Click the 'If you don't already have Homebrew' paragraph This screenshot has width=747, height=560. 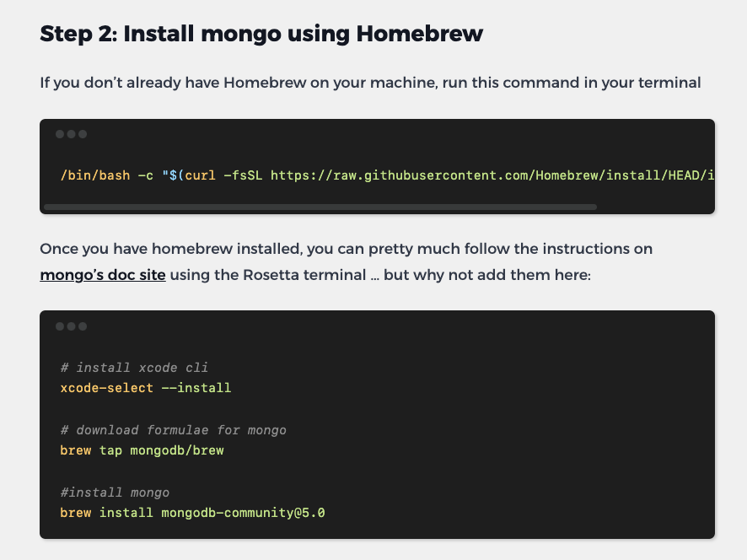click(370, 83)
